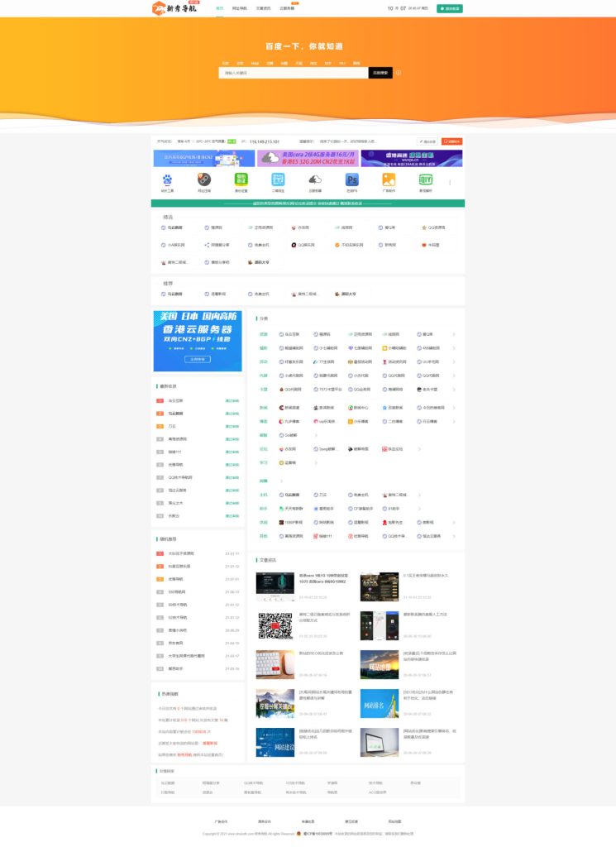Screen dimensions: 616x847
Task: Click the outlined button inside the sidebar Hong Kong cloud ad
Action: point(198,359)
